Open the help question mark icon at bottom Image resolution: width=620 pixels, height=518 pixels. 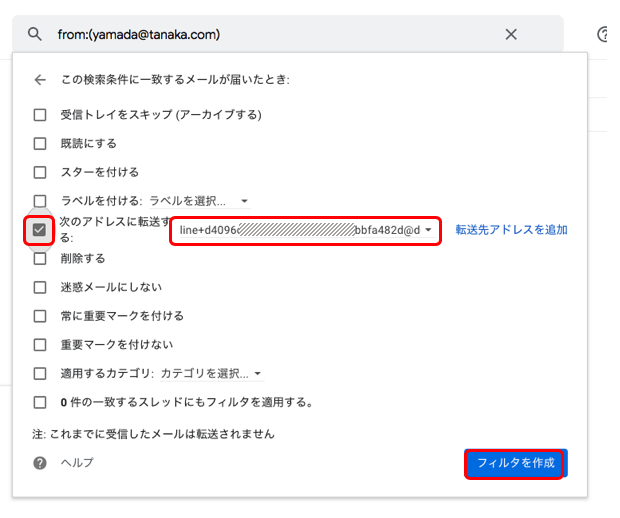40,463
